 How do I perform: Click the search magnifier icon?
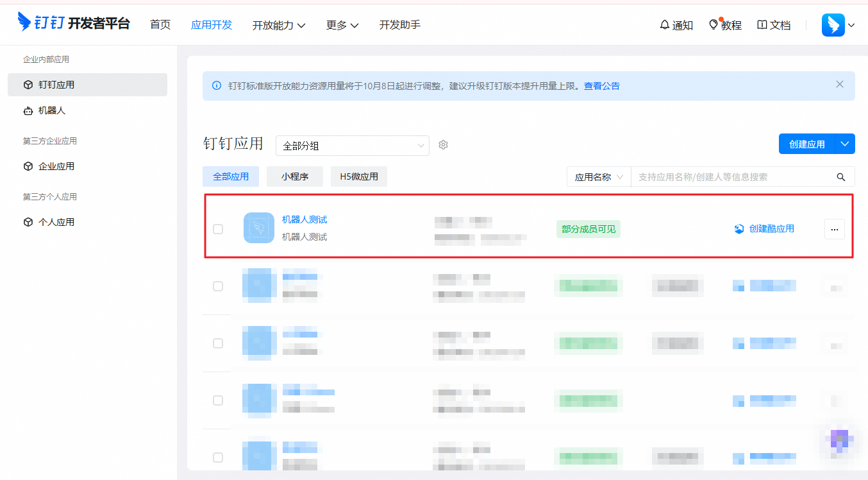[840, 176]
